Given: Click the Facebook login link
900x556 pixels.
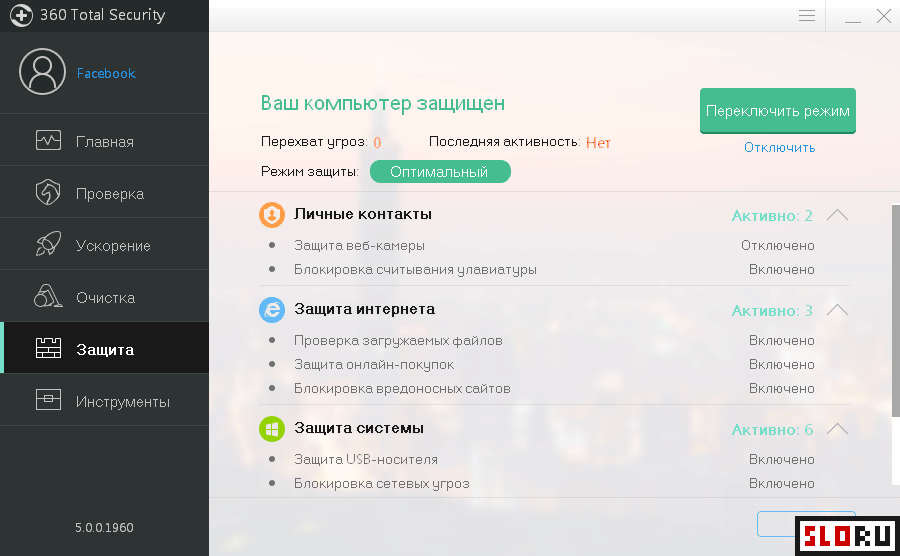Looking at the screenshot, I should (x=106, y=73).
